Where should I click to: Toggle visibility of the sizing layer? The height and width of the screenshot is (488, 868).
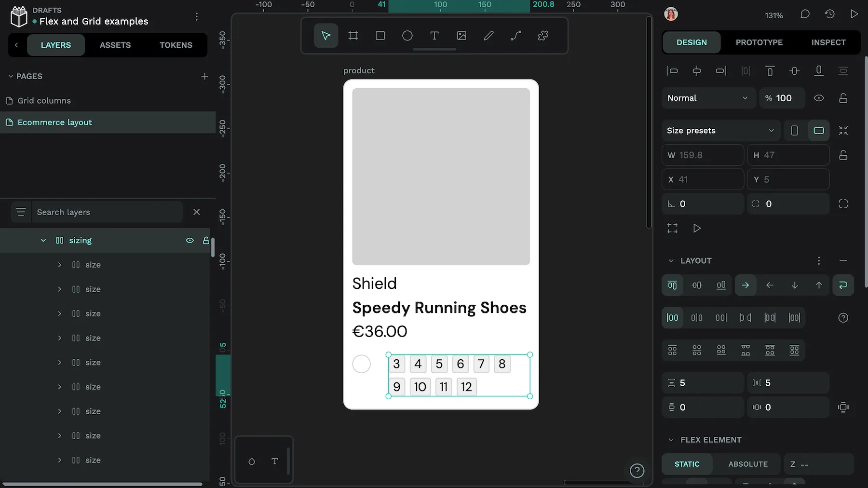click(190, 241)
